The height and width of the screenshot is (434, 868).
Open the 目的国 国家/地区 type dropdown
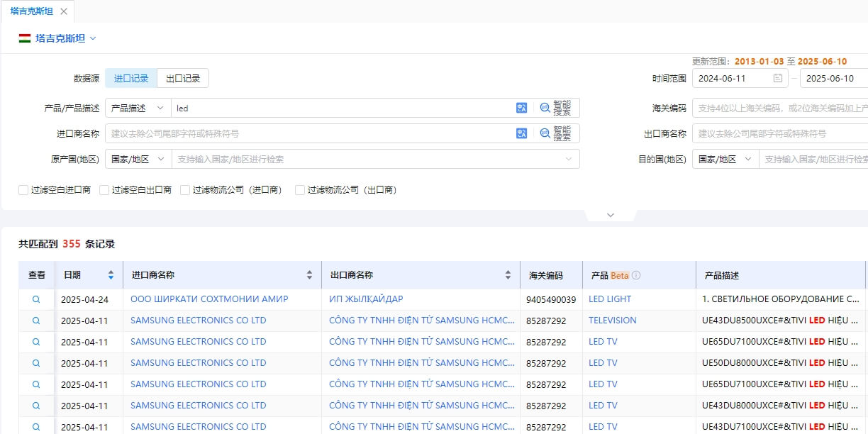[x=725, y=159]
